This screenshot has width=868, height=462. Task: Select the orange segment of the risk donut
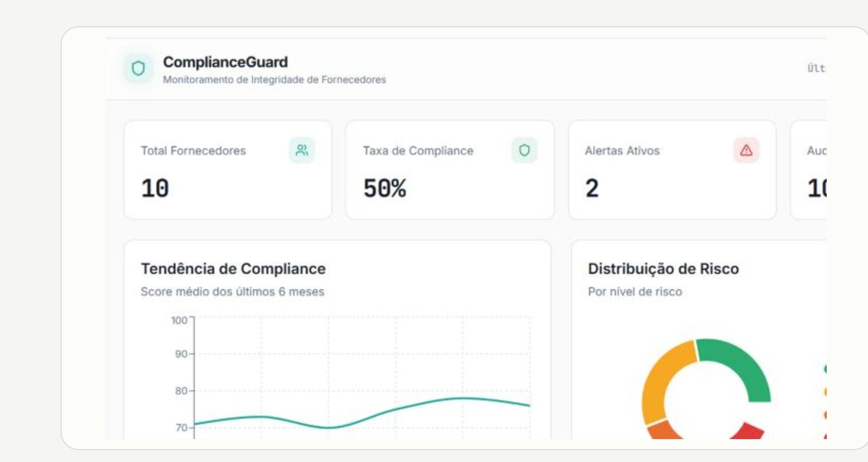tap(666, 431)
